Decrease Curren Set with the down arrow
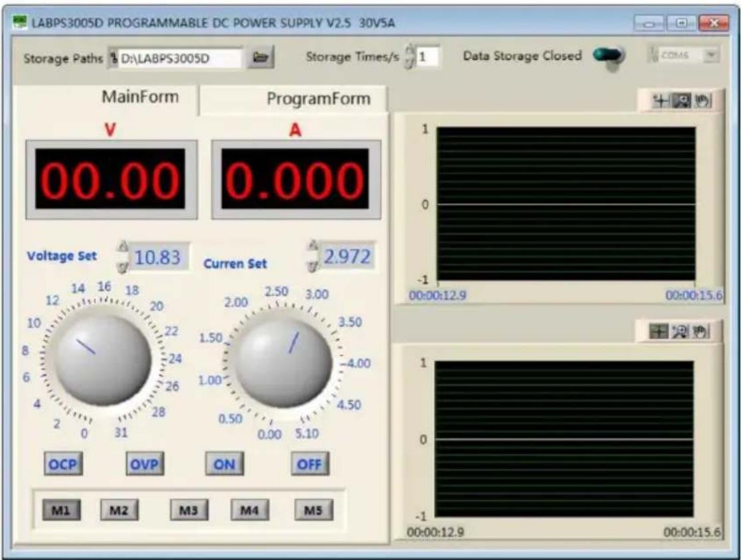 coord(312,266)
